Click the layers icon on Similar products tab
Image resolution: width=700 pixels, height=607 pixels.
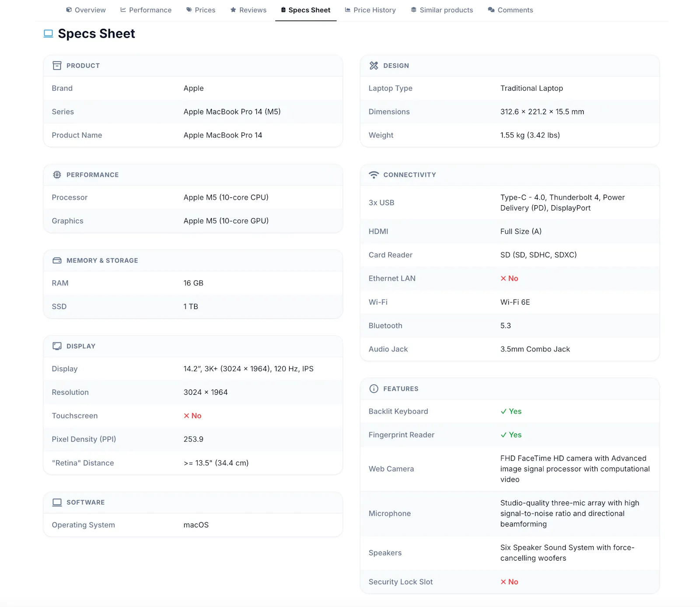click(x=413, y=10)
